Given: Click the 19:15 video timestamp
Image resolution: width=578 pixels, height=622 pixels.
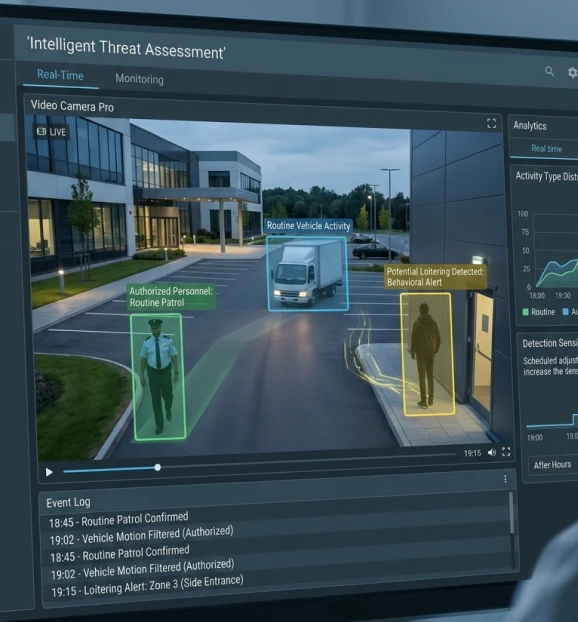Looking at the screenshot, I should click(x=472, y=453).
